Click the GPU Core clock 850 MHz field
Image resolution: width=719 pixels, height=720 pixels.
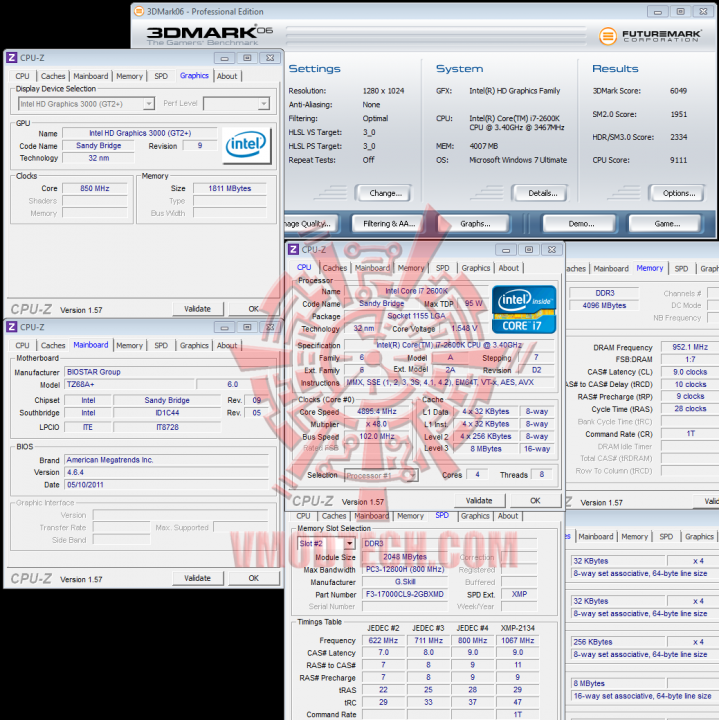tap(95, 188)
